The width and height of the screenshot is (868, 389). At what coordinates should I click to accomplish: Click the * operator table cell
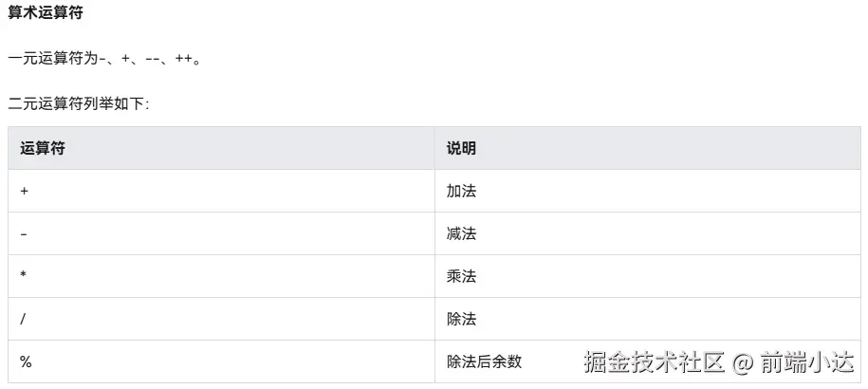[x=24, y=276]
